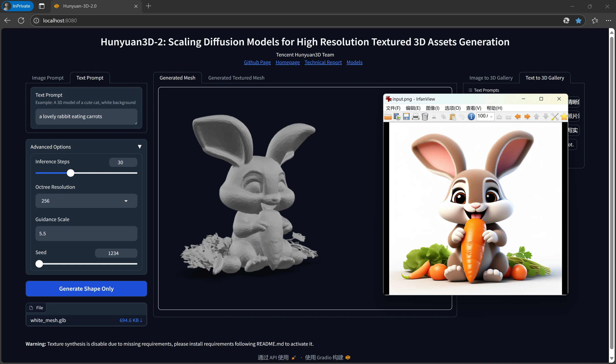This screenshot has width=616, height=364.
Task: Open the Generated Textured Mesh tab
Action: tap(236, 78)
